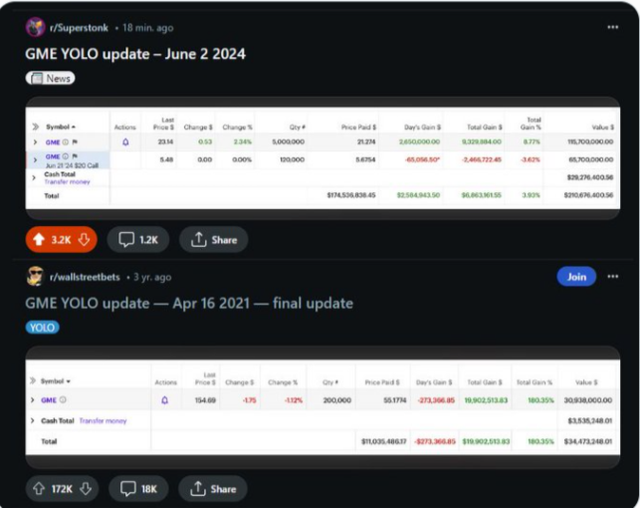Open the Superstonk post's three-dot menu
The image size is (640, 508).
tap(612, 27)
